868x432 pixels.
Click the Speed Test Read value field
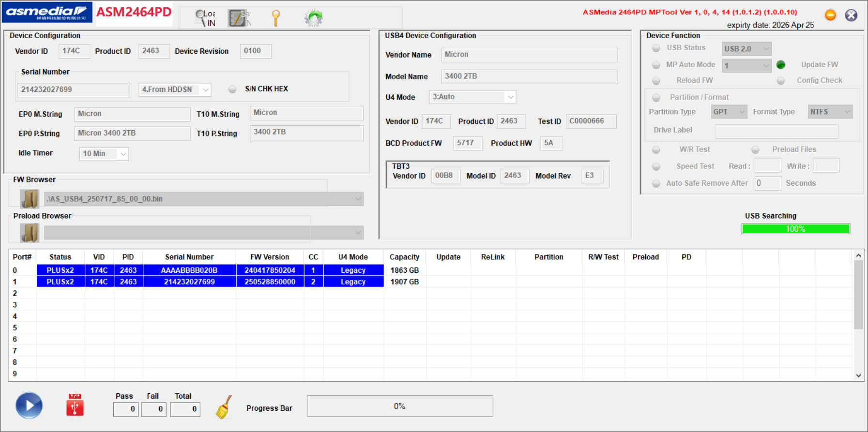coord(768,166)
